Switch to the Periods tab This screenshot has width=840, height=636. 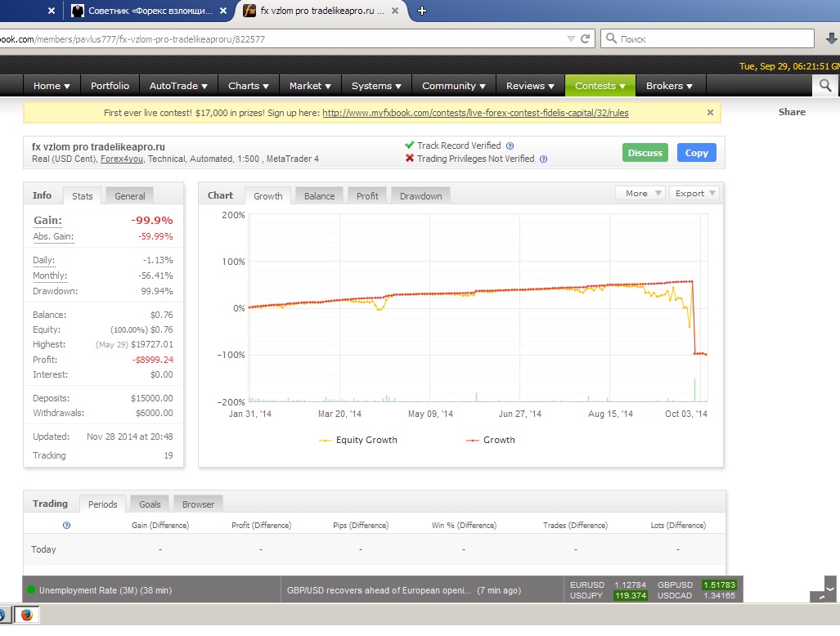(103, 504)
